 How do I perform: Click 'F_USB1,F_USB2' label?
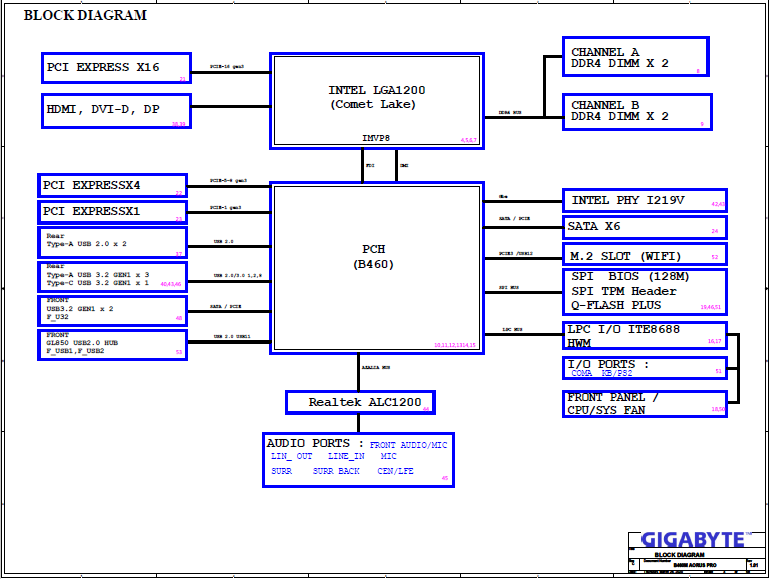click(75, 351)
